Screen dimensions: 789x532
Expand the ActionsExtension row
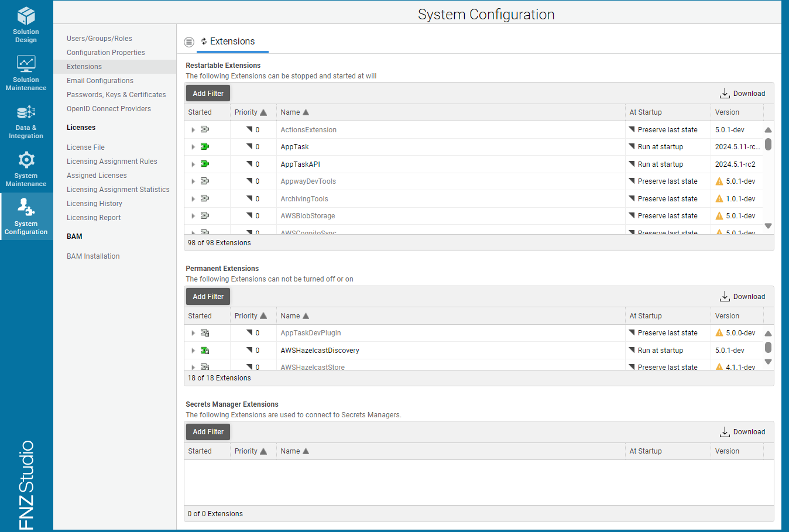coord(193,130)
